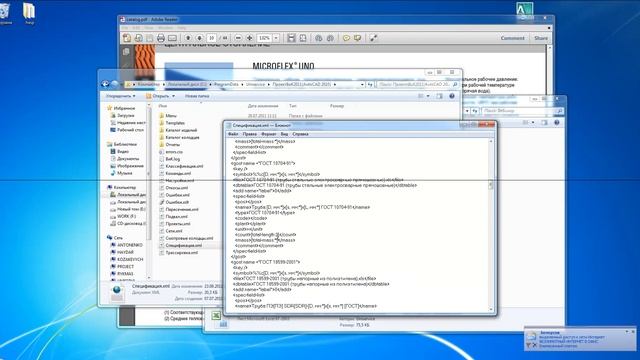Image resolution: width=640 pixels, height=360 pixels.
Task: Click page thumbnails icon in Adobe Reader sidebar
Action: [x=126, y=52]
